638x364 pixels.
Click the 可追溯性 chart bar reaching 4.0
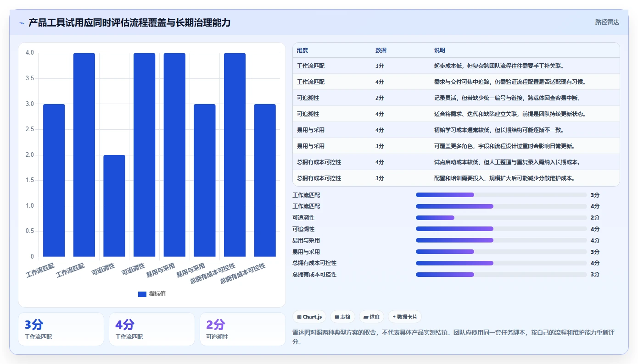click(145, 155)
